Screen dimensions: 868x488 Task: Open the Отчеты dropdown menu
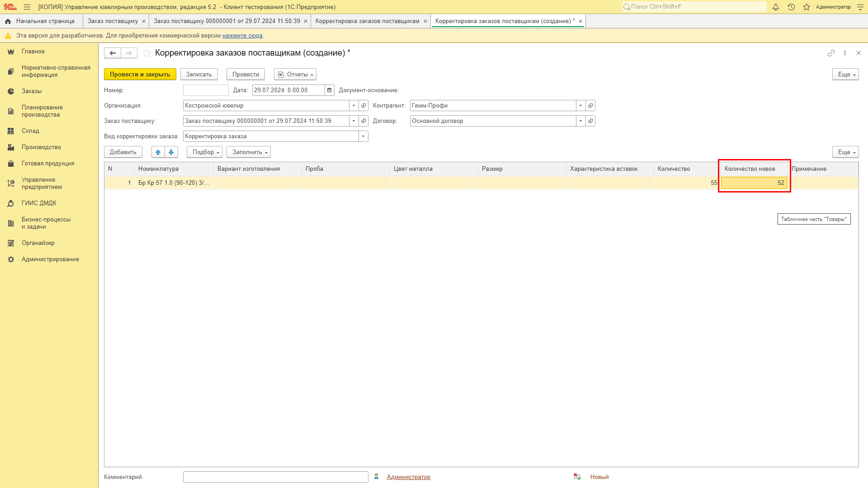pos(295,74)
